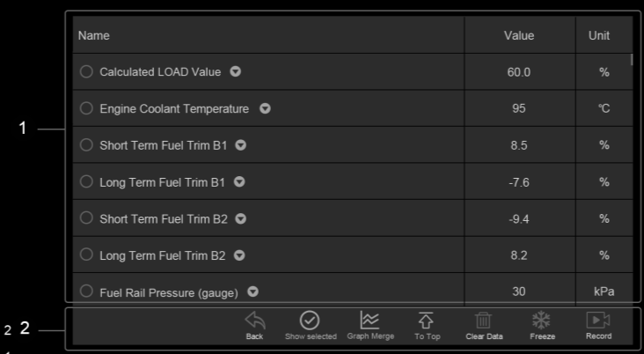Expand Long Term Fuel Trim B1 dropdown arrow
The width and height of the screenshot is (644, 354).
[x=239, y=181]
